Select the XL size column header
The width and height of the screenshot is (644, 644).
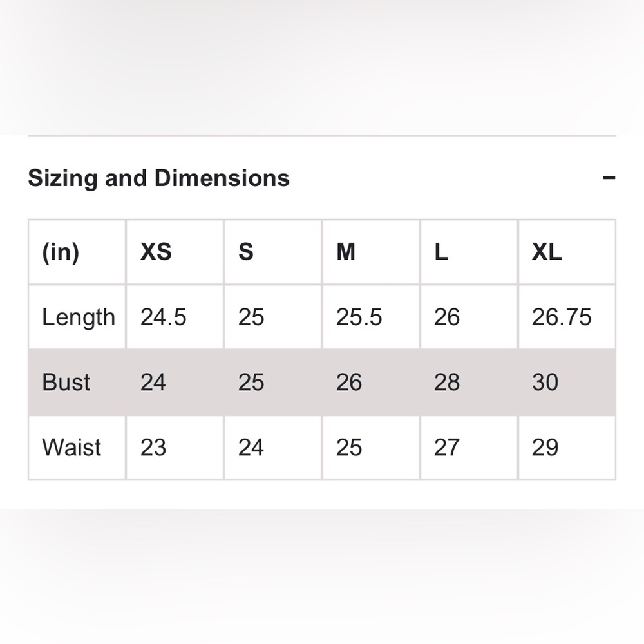click(547, 252)
